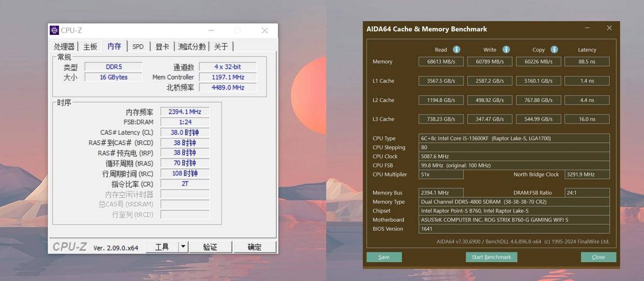Close the CPU-Z window

pyautogui.click(x=264, y=31)
